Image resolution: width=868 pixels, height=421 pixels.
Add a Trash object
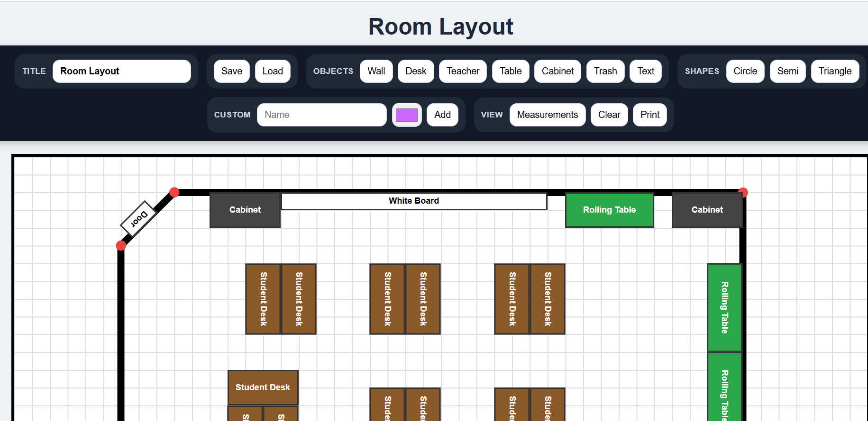click(605, 71)
